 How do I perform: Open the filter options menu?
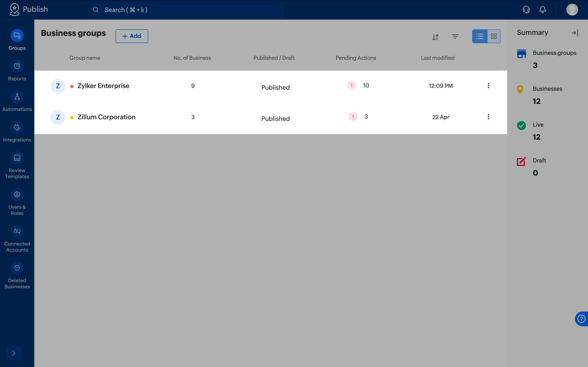[x=455, y=37]
